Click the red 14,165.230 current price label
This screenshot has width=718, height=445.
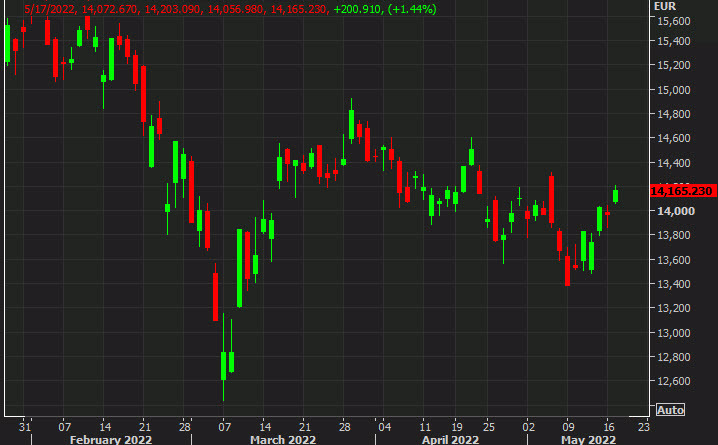point(683,191)
